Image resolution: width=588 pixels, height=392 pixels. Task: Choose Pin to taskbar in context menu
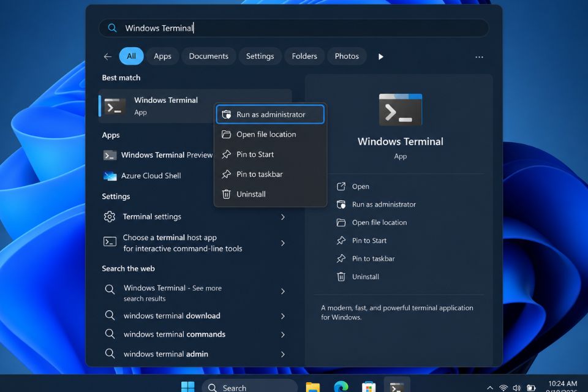[x=270, y=174]
